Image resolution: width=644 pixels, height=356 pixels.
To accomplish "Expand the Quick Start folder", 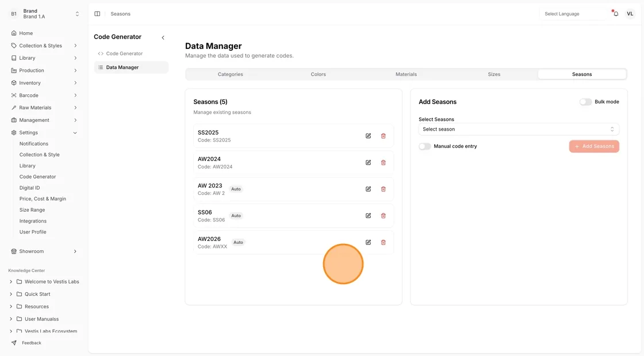I will [x=11, y=294].
